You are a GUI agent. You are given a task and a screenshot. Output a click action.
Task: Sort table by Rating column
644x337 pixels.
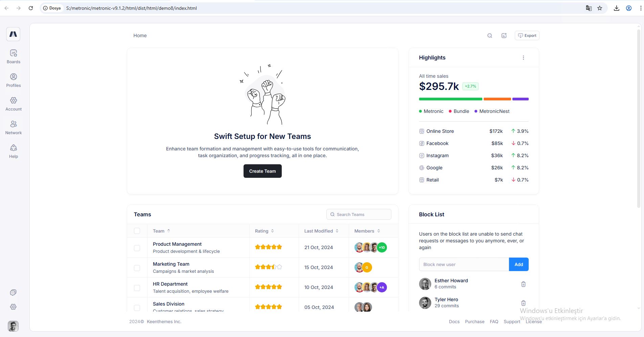264,231
